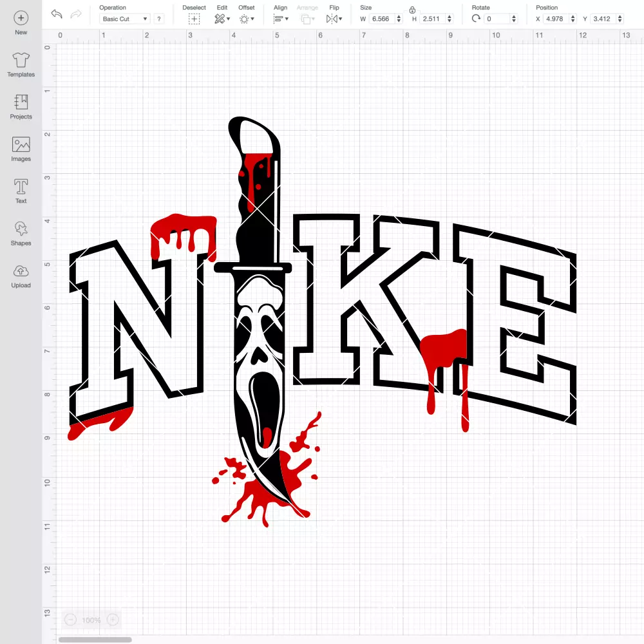
Task: Click the height H input field
Action: (x=433, y=19)
